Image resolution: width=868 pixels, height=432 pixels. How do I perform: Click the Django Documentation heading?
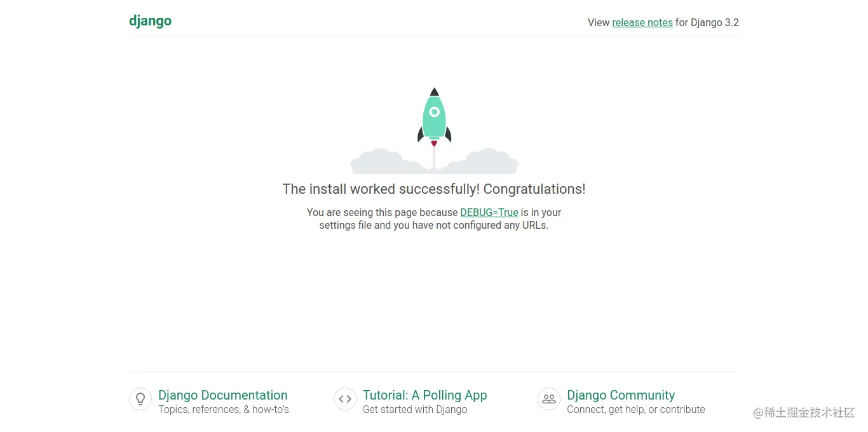click(x=222, y=395)
